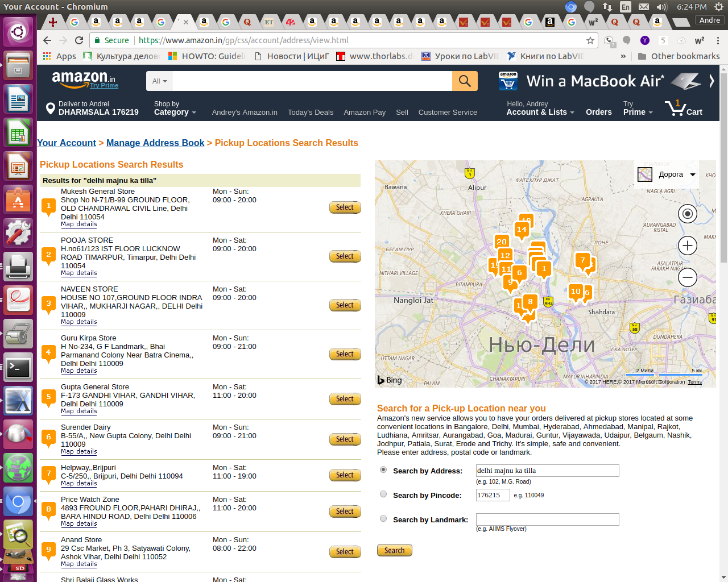Open Terminal from the Ubuntu dock
728x582 pixels.
tap(18, 368)
